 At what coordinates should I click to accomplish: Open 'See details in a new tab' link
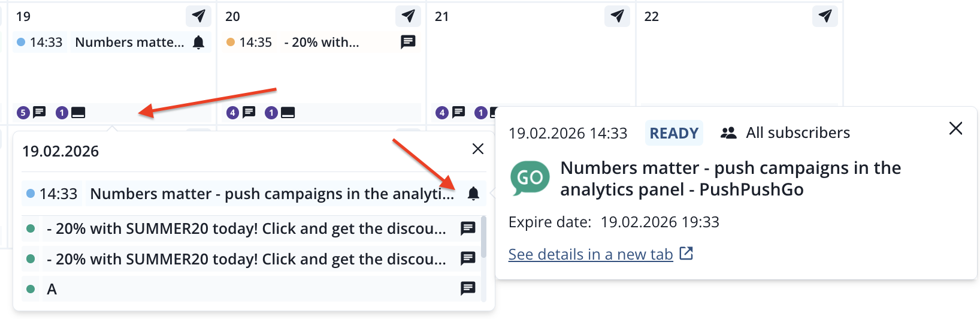[x=590, y=254]
